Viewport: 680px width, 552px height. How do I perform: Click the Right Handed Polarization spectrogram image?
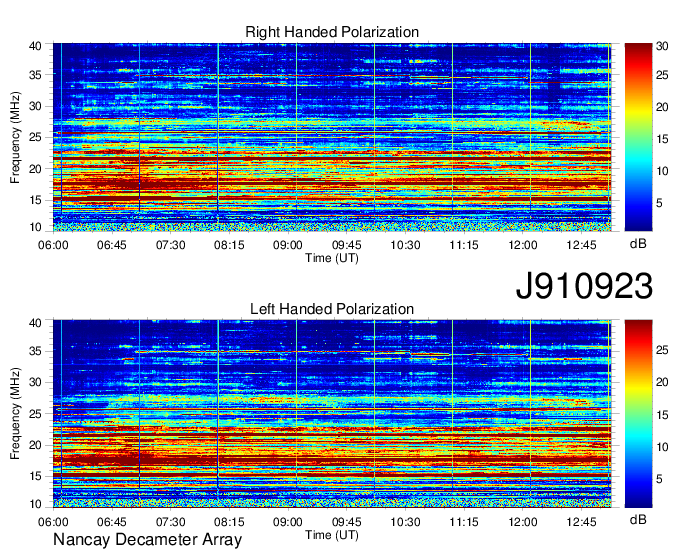332,137
